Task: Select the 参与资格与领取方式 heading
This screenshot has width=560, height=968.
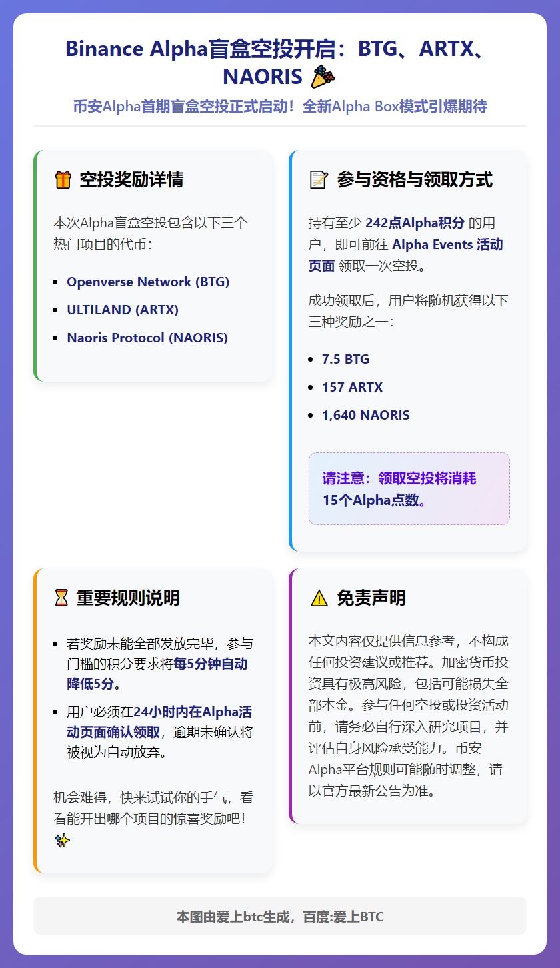Action: pyautogui.click(x=415, y=180)
